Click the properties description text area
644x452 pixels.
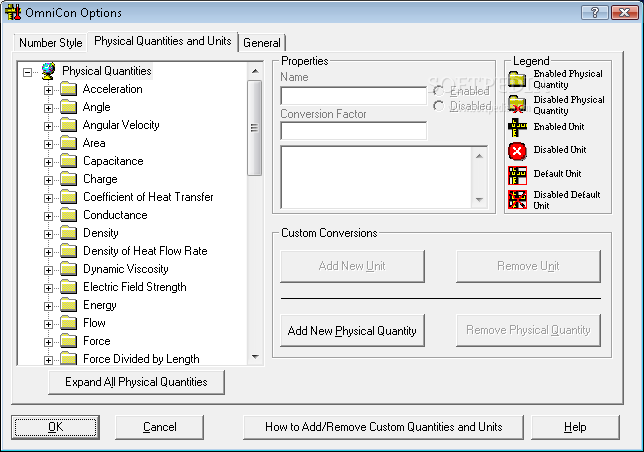coord(376,177)
